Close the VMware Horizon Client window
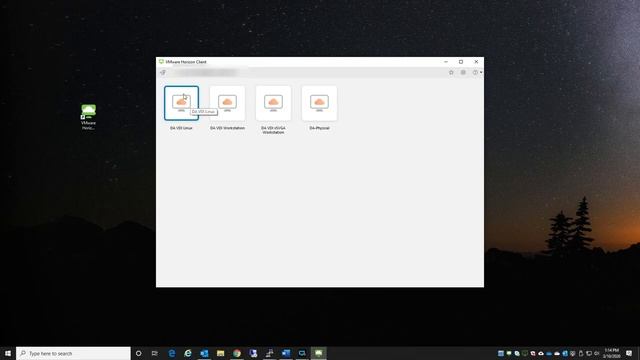 point(476,62)
